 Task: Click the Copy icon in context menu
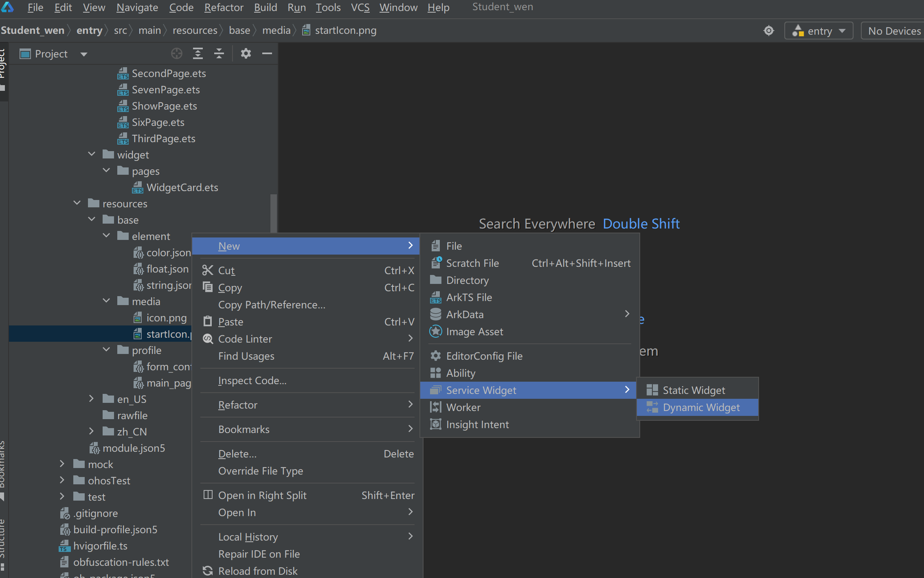(208, 287)
